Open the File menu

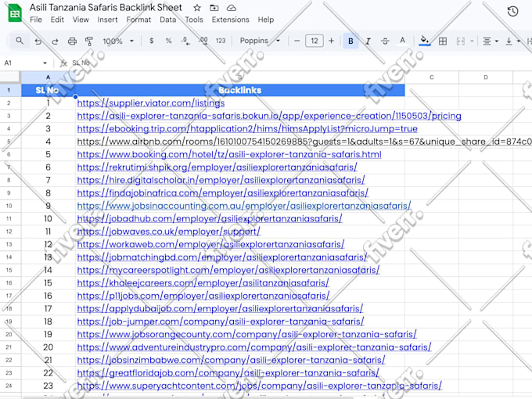36,20
